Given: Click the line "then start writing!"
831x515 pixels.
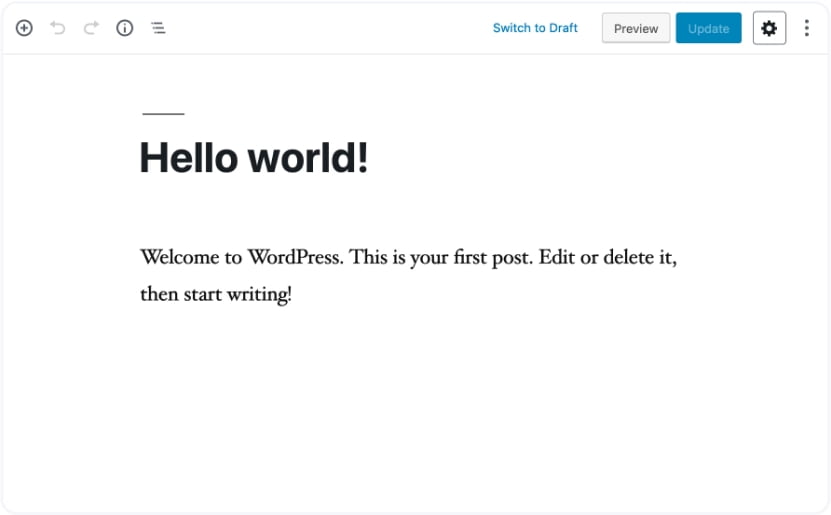Looking at the screenshot, I should click(x=216, y=295).
